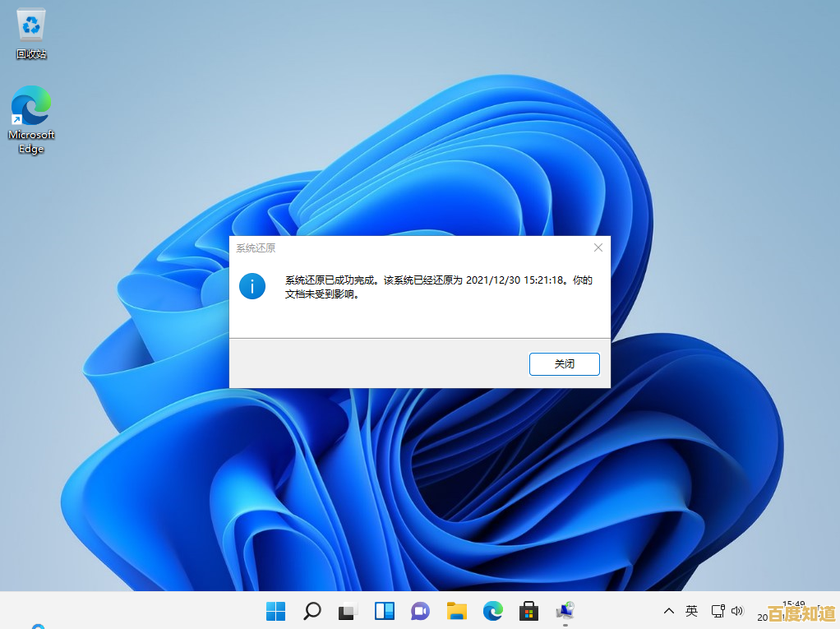Expand hidden icons in the system tray
Viewport: 840px width, 629px height.
(668, 611)
